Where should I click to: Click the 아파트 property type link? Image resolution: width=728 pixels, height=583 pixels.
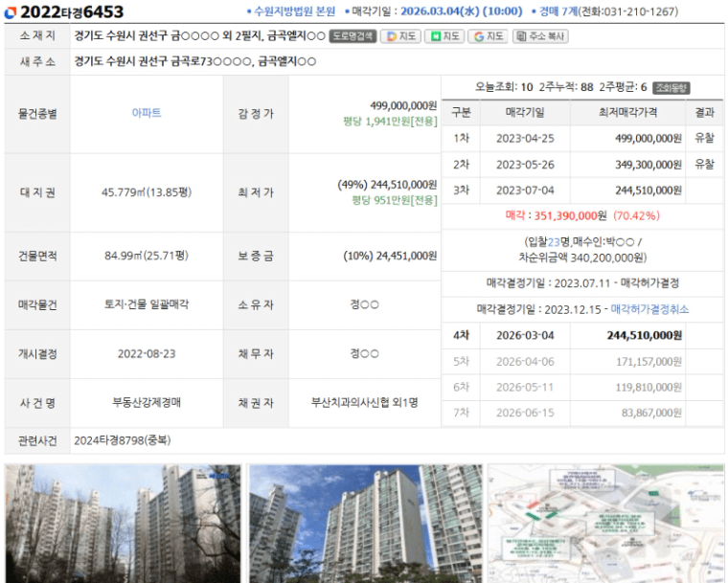click(x=146, y=113)
